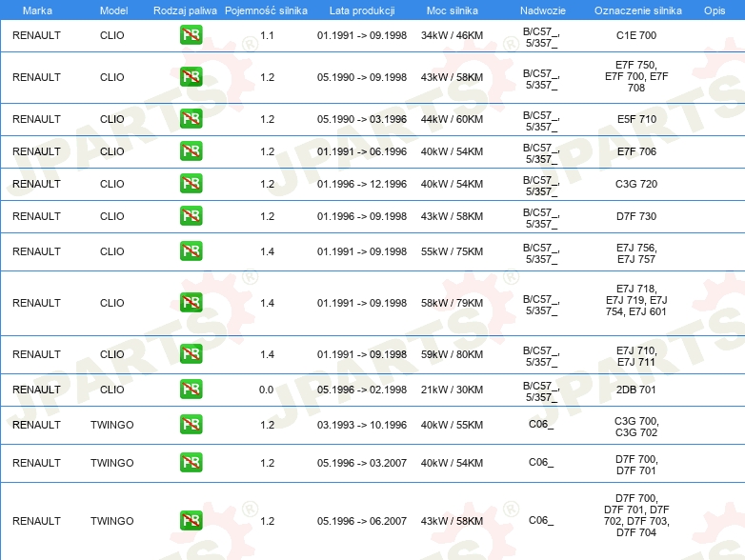
Task: Click production years 05.1996 -> 03.2007
Action: point(362,463)
